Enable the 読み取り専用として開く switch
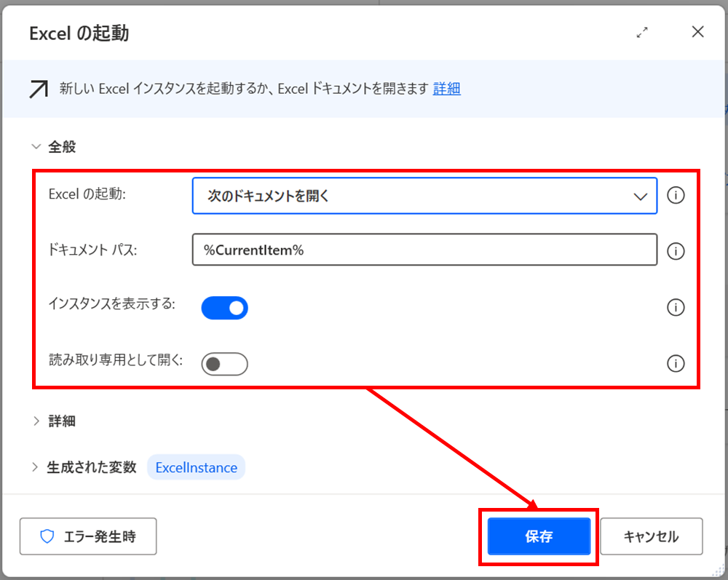The width and height of the screenshot is (728, 580). [x=225, y=365]
